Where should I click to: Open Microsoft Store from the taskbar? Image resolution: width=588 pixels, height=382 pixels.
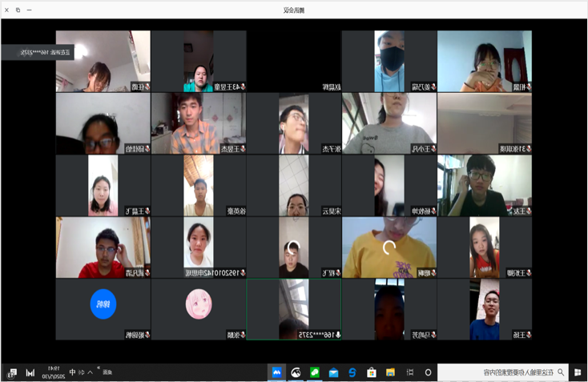[371, 372]
